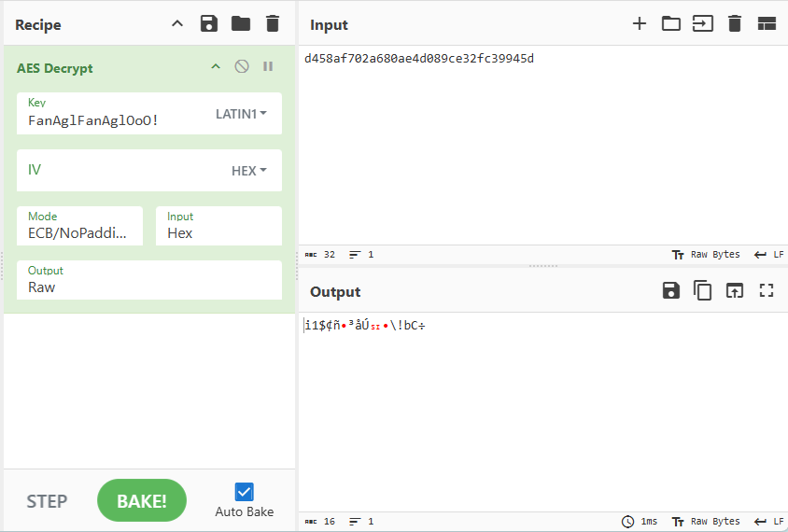
Task: Click the STEP button
Action: 47,501
